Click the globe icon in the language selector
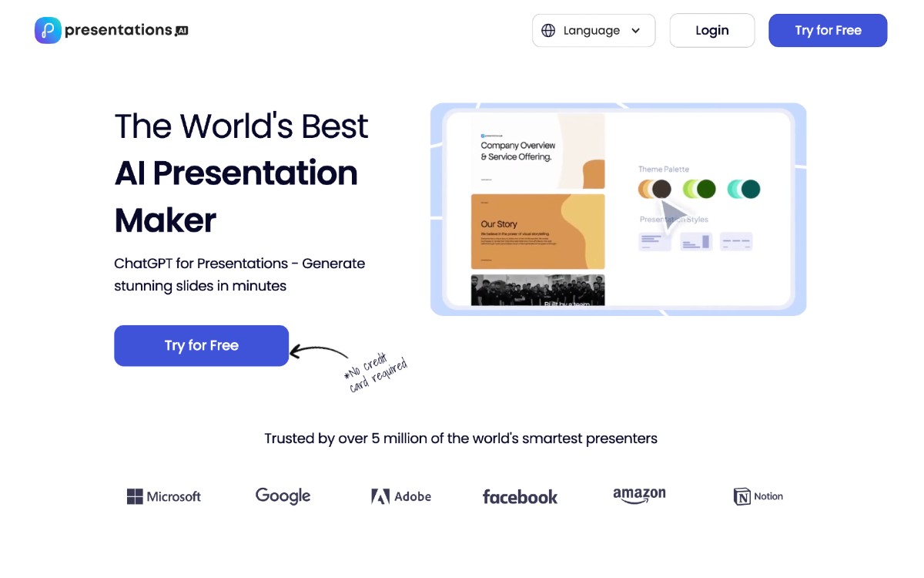The width and height of the screenshot is (924, 578). (x=548, y=30)
